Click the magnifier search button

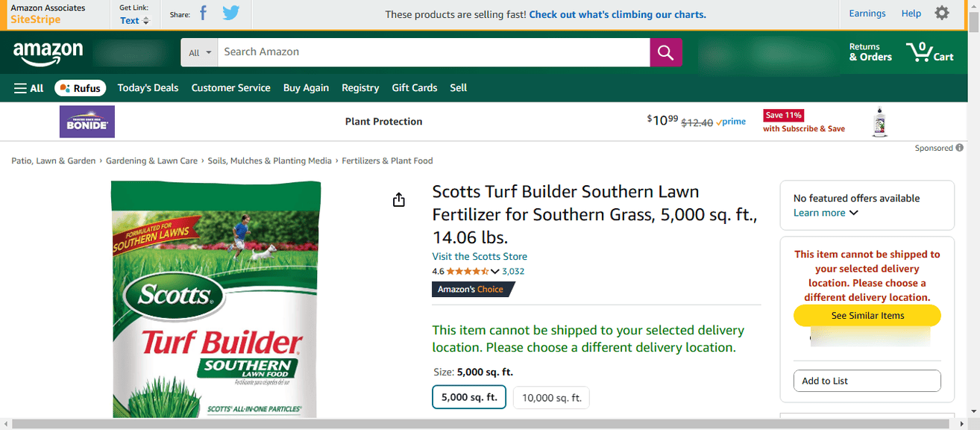(665, 52)
